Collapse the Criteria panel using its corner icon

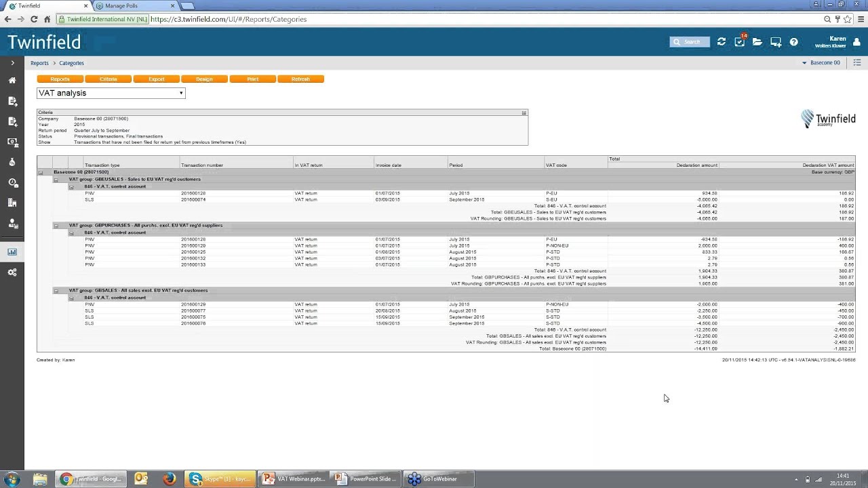pos(524,113)
